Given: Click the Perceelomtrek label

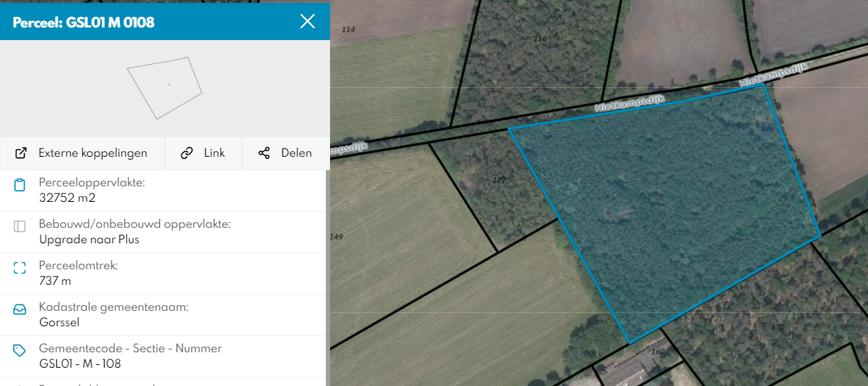Looking at the screenshot, I should pyautogui.click(x=79, y=266).
